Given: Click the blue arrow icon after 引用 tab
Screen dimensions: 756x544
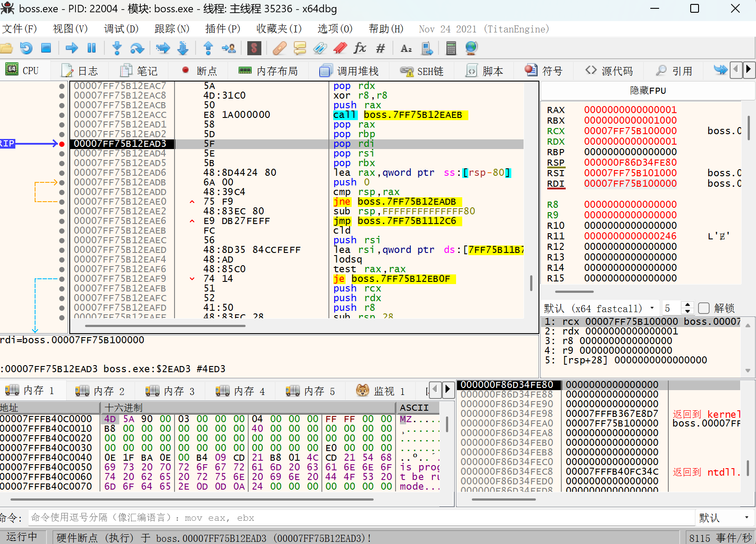Looking at the screenshot, I should 720,70.
